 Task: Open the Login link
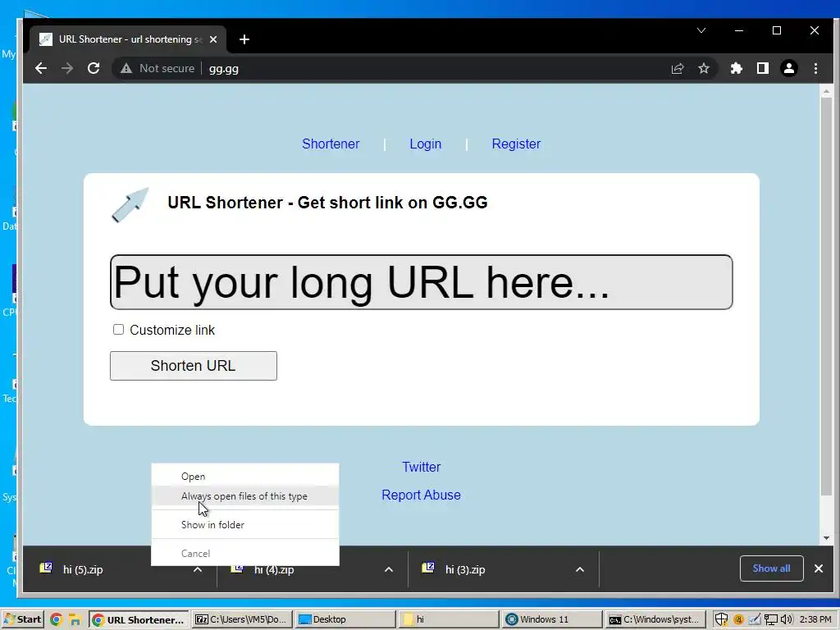tap(426, 144)
